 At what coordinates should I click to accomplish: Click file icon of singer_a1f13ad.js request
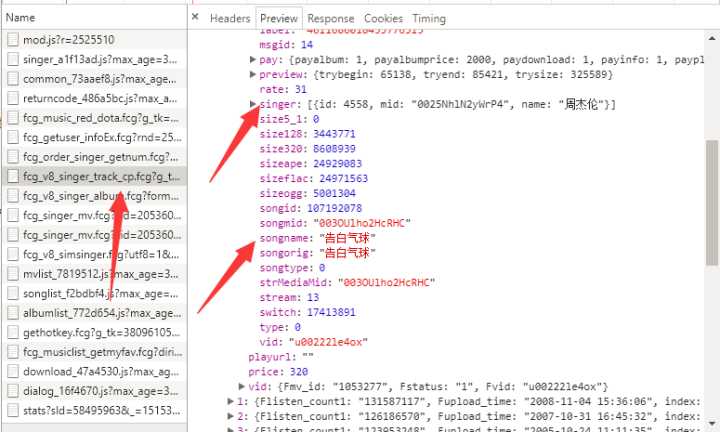13,59
